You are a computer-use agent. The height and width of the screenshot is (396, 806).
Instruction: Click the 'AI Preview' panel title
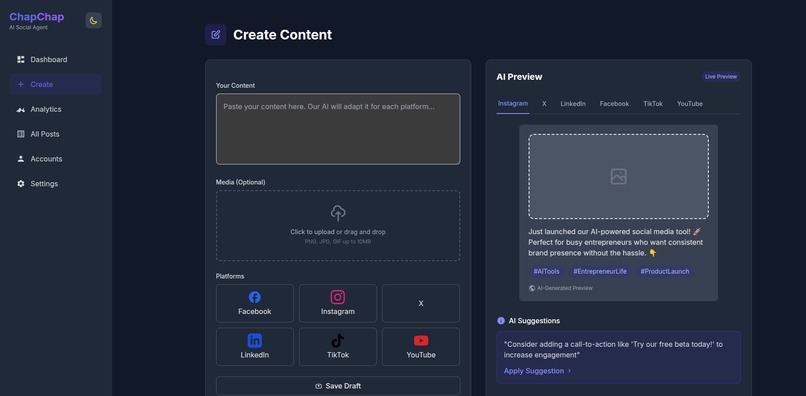pyautogui.click(x=519, y=77)
